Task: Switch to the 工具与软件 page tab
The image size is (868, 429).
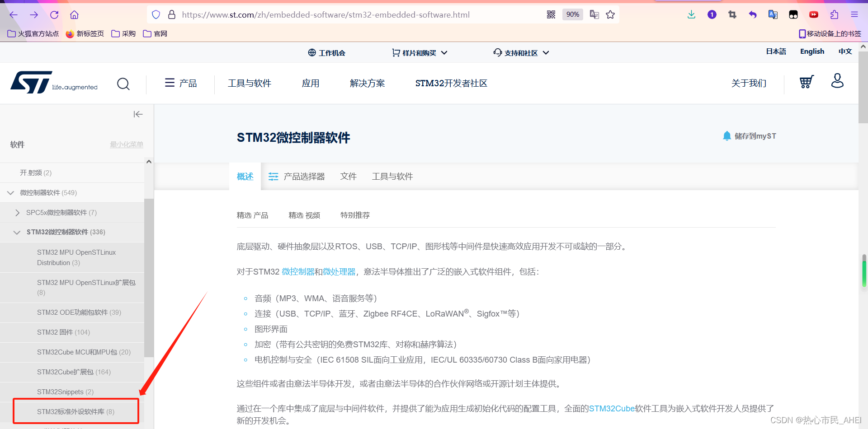Action: [392, 177]
